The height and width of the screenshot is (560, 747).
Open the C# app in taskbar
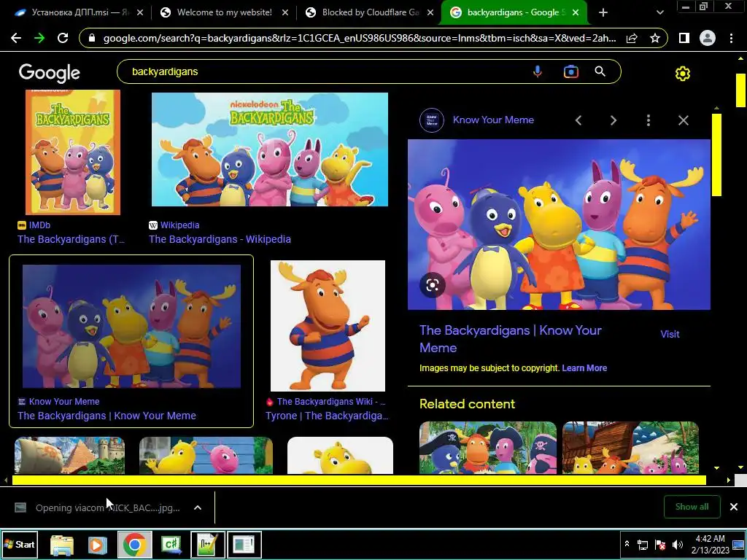(x=171, y=545)
